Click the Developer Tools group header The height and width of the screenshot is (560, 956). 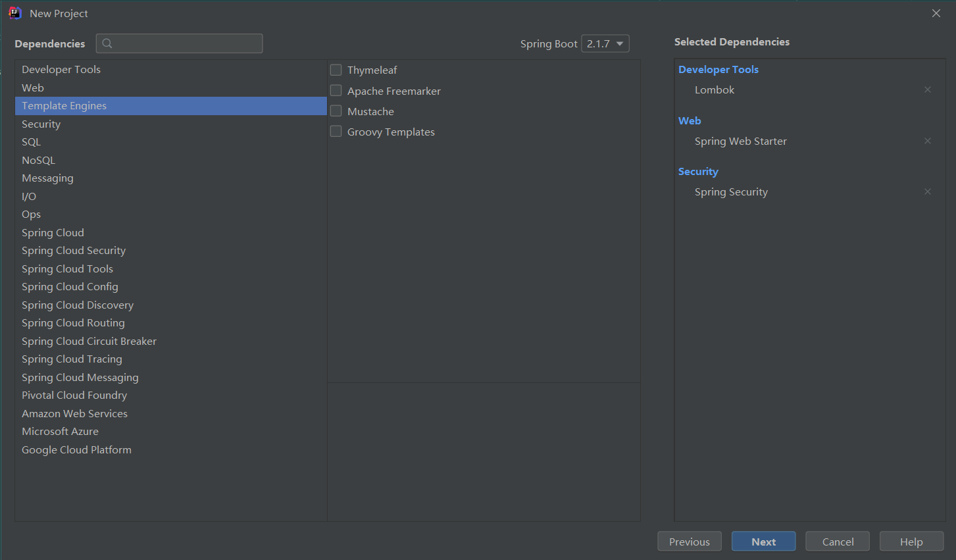point(718,69)
